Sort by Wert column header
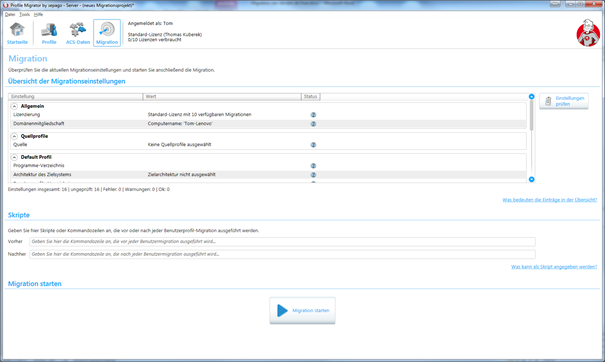Image resolution: width=605 pixels, height=362 pixels. point(222,96)
